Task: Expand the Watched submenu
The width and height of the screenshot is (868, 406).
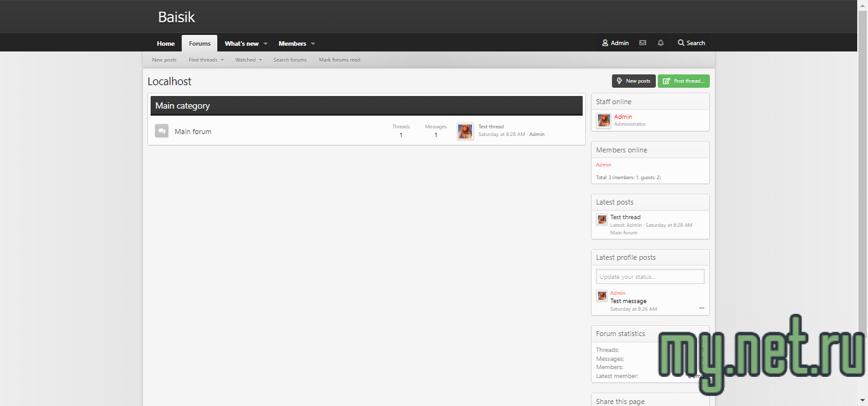Action: coord(261,60)
